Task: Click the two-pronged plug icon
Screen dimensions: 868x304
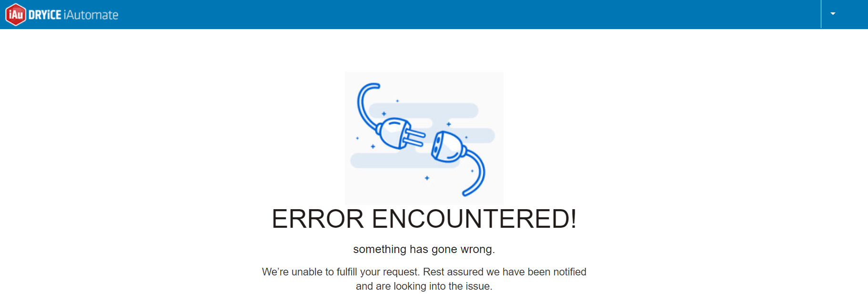Action: pyautogui.click(x=400, y=133)
